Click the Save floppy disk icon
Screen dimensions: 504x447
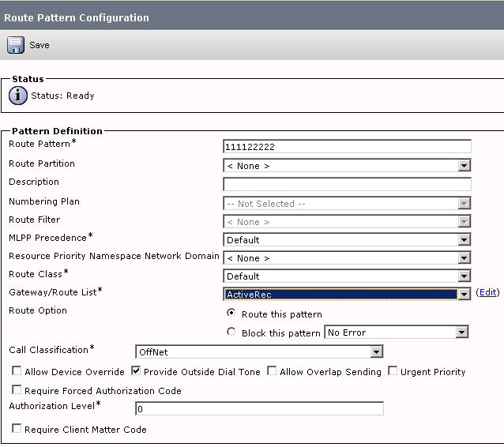click(16, 45)
